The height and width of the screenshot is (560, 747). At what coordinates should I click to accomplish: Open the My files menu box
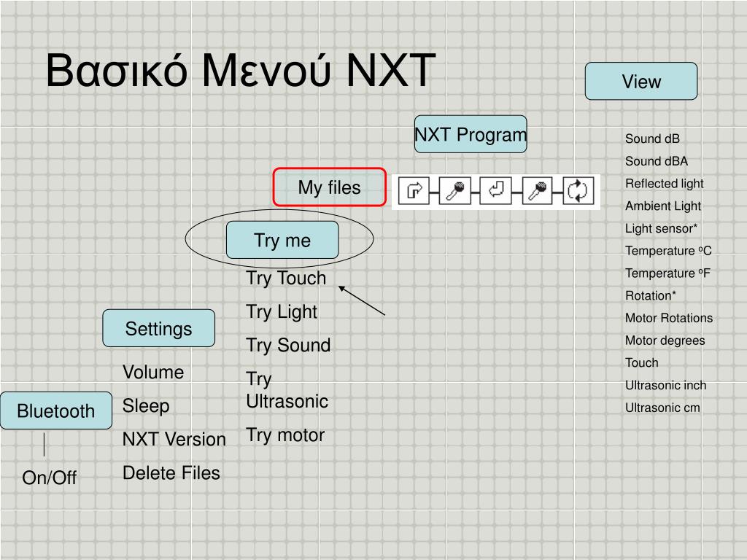tap(329, 187)
